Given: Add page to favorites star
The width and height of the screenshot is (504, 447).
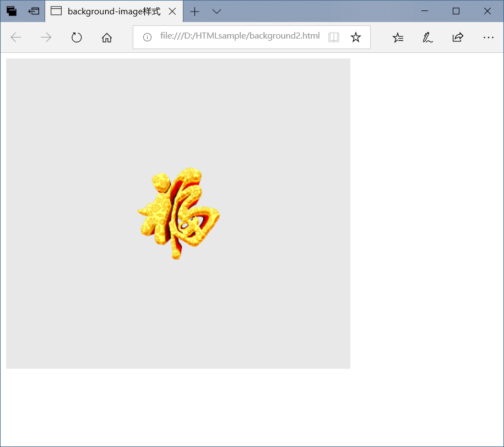Looking at the screenshot, I should (x=355, y=37).
